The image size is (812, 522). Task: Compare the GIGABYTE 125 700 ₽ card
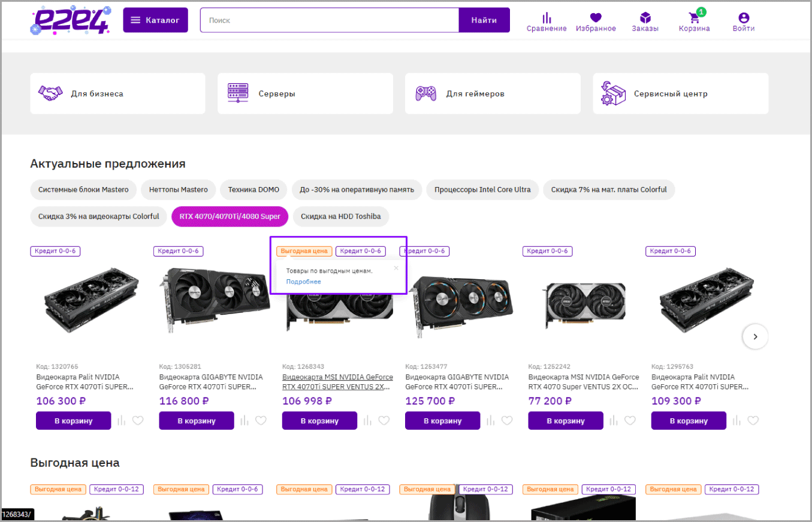491,421
